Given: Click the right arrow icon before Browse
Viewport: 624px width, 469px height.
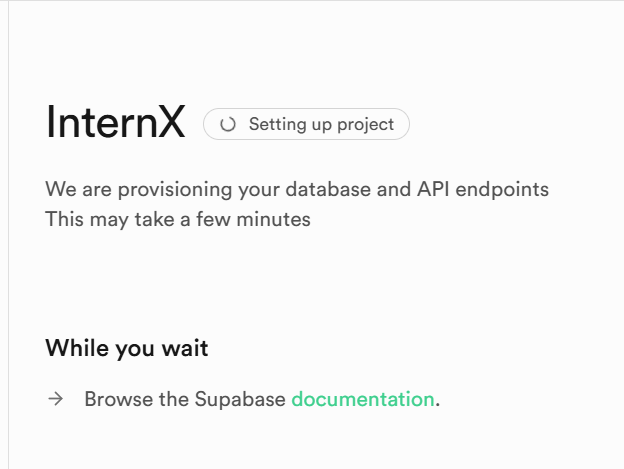Looking at the screenshot, I should [56, 399].
